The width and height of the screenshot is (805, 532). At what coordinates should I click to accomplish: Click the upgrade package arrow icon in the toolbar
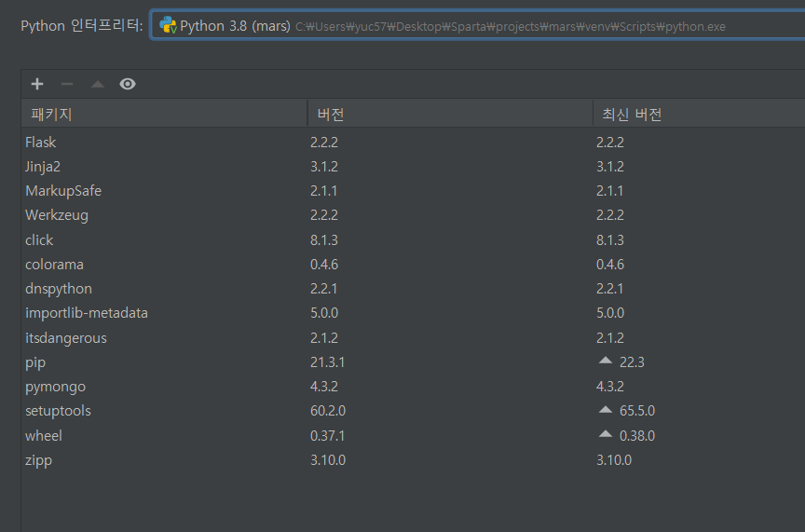98,84
